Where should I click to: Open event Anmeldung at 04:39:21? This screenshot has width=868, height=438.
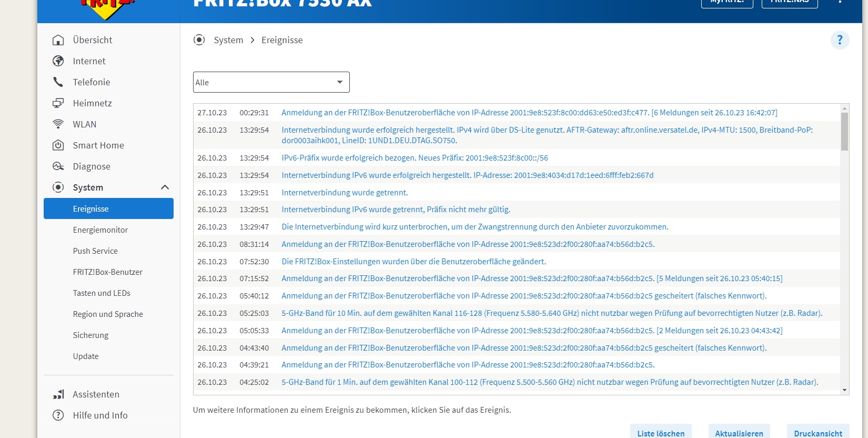click(468, 365)
